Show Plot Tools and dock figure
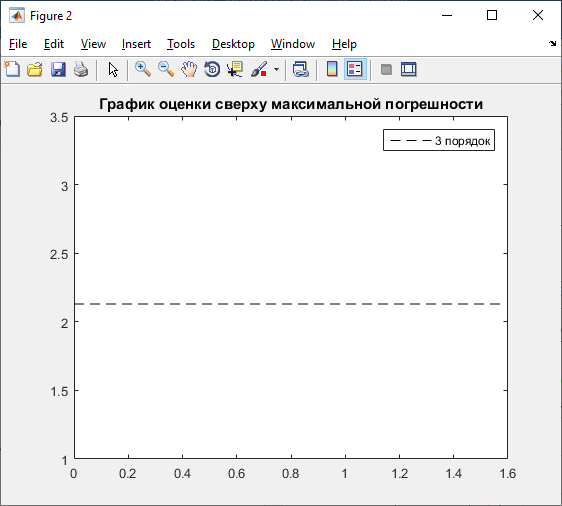 (x=409, y=69)
